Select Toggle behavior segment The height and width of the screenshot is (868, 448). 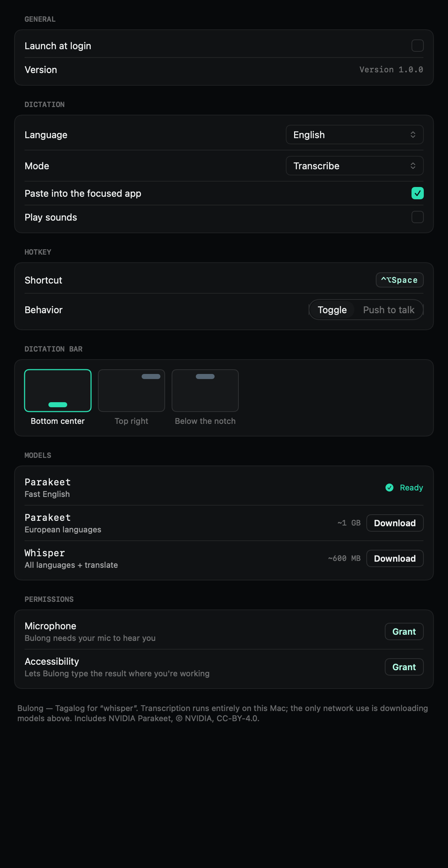332,310
